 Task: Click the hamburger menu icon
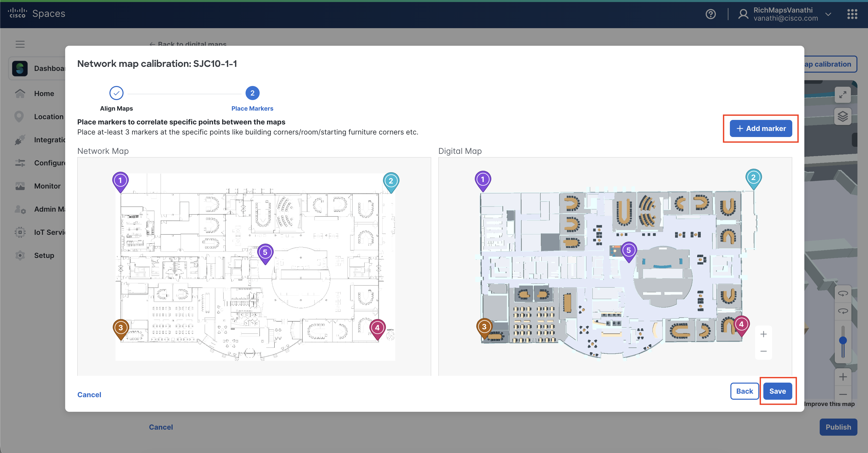coord(20,44)
